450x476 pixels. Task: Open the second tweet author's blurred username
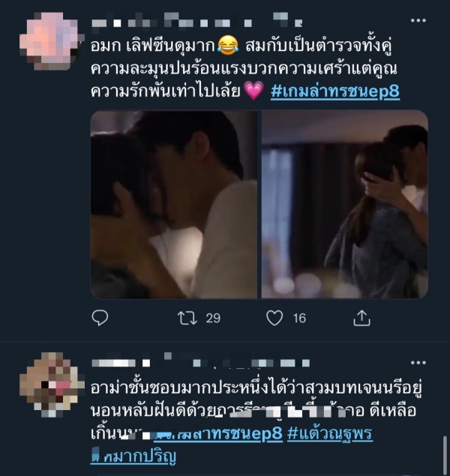[200, 362]
